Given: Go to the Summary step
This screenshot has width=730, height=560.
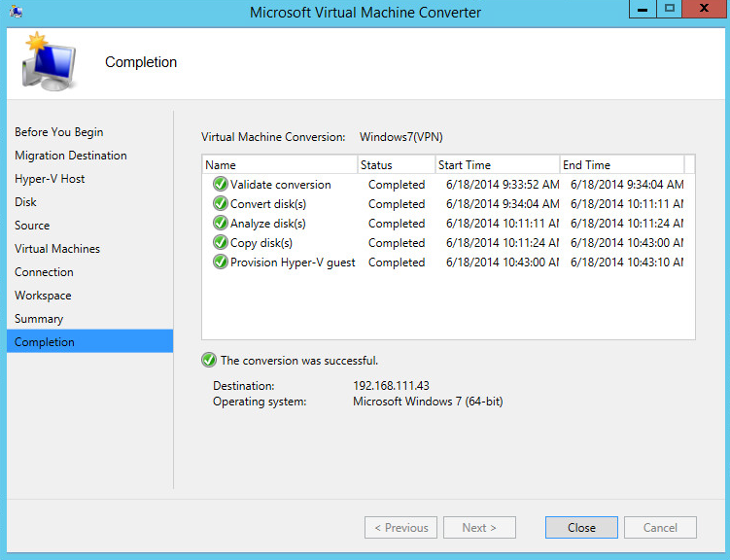Looking at the screenshot, I should click(39, 319).
